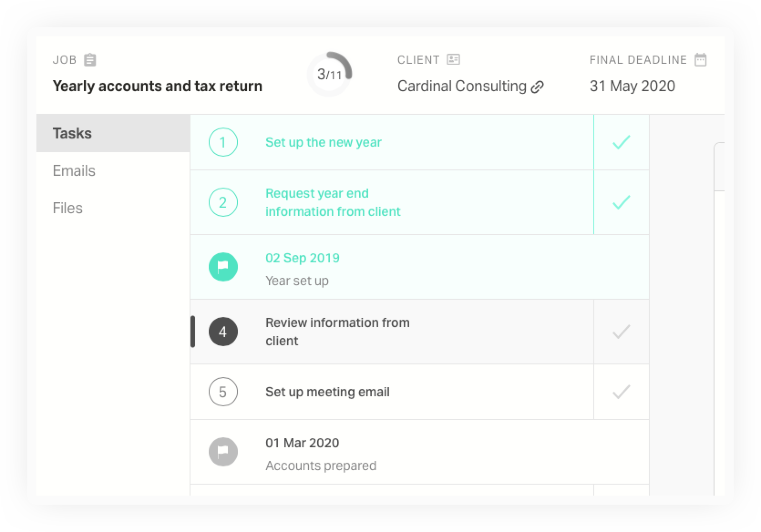Click the dark step 4 circle
761x532 pixels.
point(223,332)
